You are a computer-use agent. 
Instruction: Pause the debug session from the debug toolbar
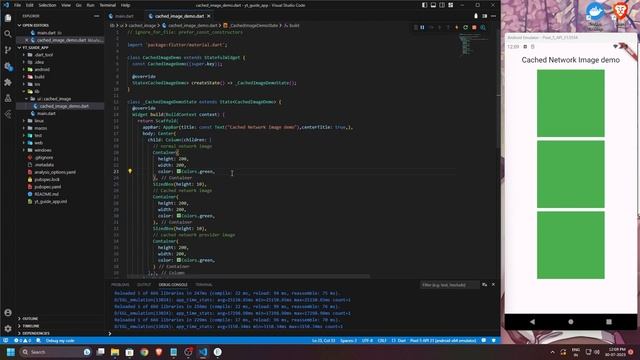[422, 27]
